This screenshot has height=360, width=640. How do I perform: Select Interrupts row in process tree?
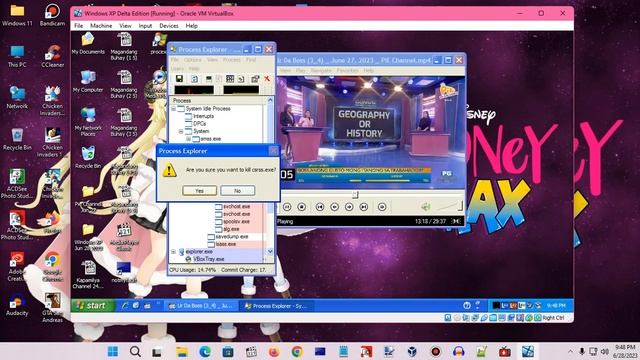[x=203, y=116]
